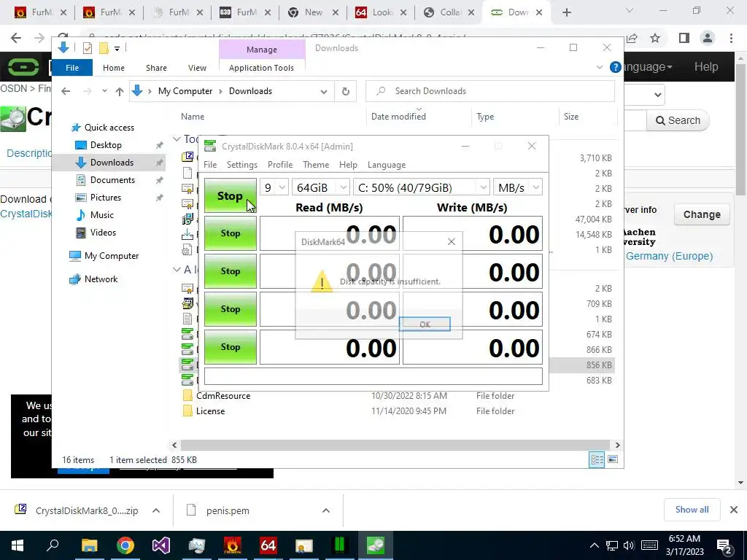Screen dimensions: 747x560
Task: Bookmark this page with the star icon
Action: pyautogui.click(x=655, y=38)
